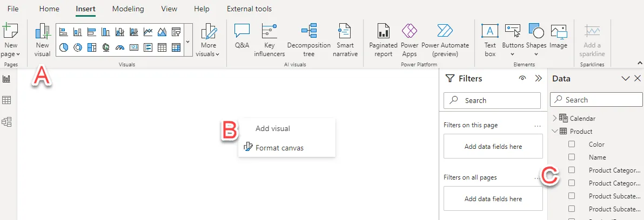Add a Key influencers visual
Viewport: 644px width, 220px height.
coord(270,40)
